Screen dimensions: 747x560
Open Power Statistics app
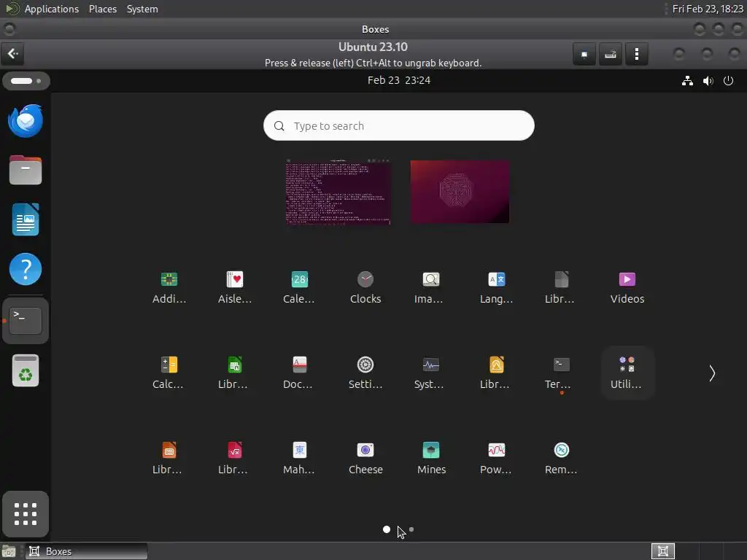[x=496, y=458]
